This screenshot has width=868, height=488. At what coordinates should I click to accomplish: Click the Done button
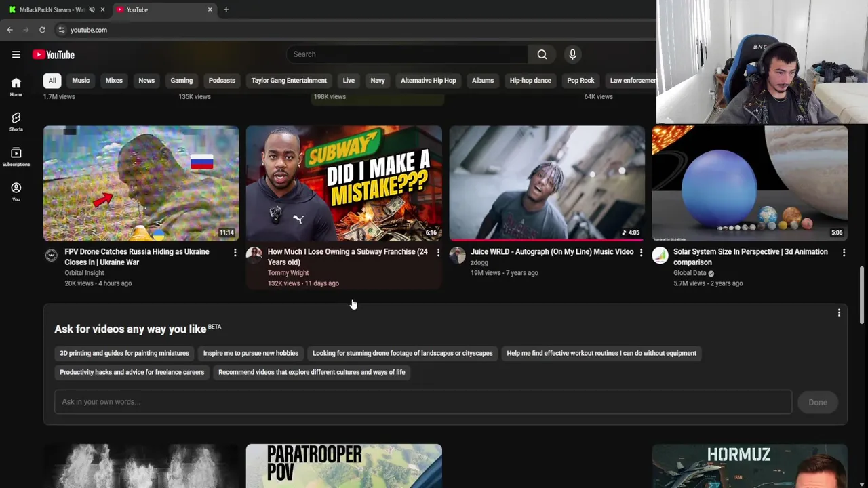pyautogui.click(x=818, y=402)
